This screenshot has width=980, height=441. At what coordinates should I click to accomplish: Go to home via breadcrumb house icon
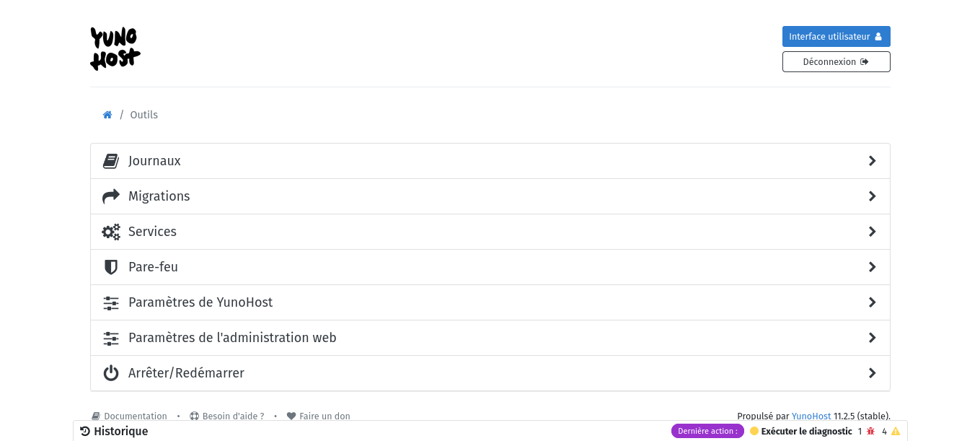tap(107, 115)
